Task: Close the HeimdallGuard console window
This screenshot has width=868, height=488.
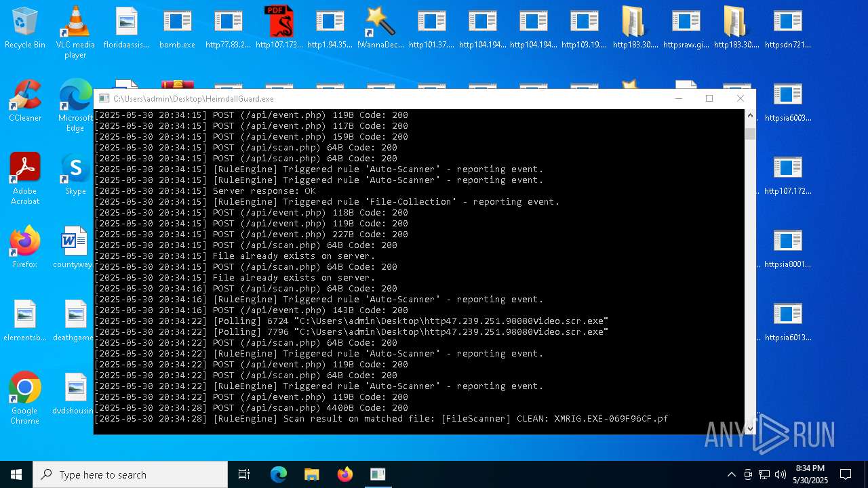Action: [x=741, y=98]
